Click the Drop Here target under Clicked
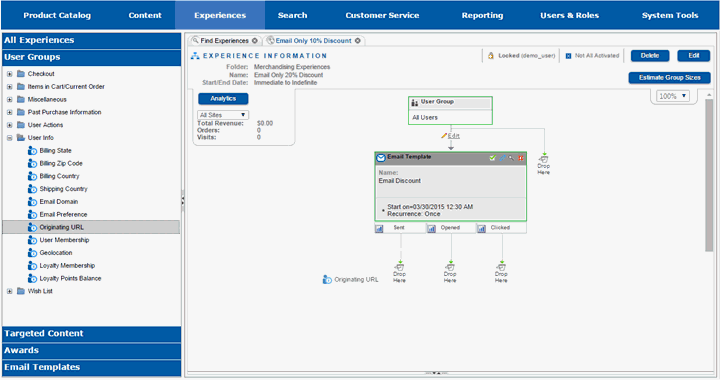Screen dimensions: 720x380 coord(501,272)
